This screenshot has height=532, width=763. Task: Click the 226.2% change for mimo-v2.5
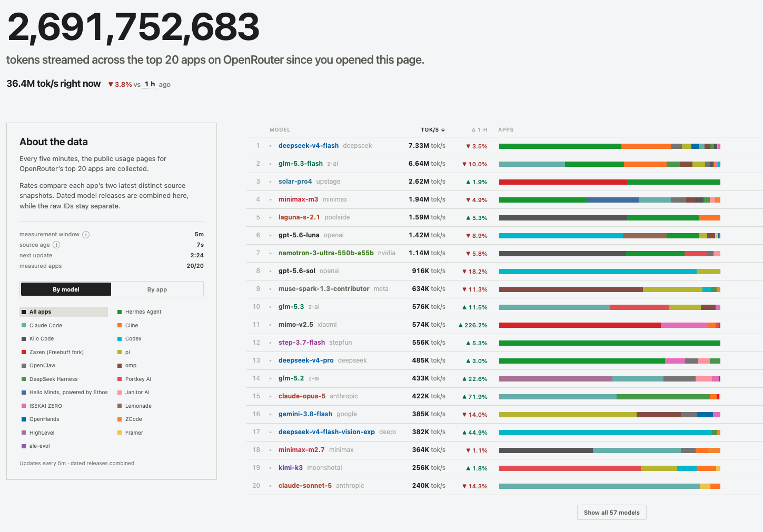tap(473, 325)
